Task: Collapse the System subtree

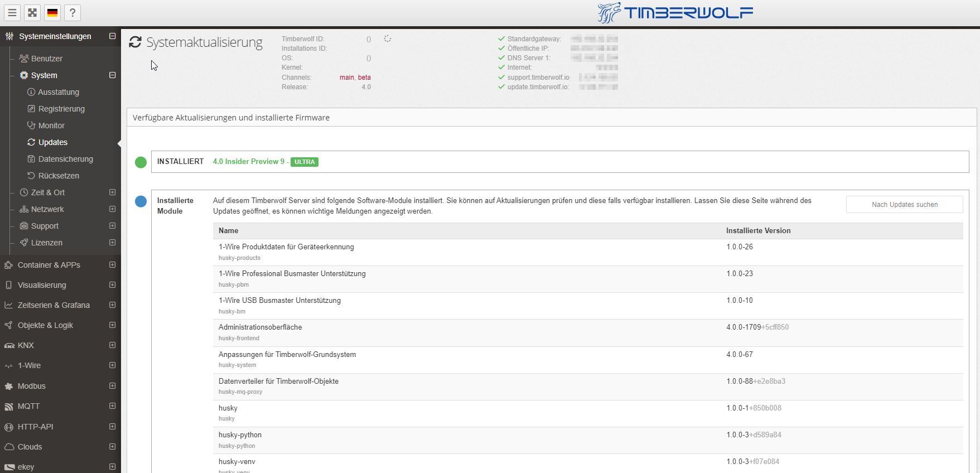Action: click(x=112, y=75)
